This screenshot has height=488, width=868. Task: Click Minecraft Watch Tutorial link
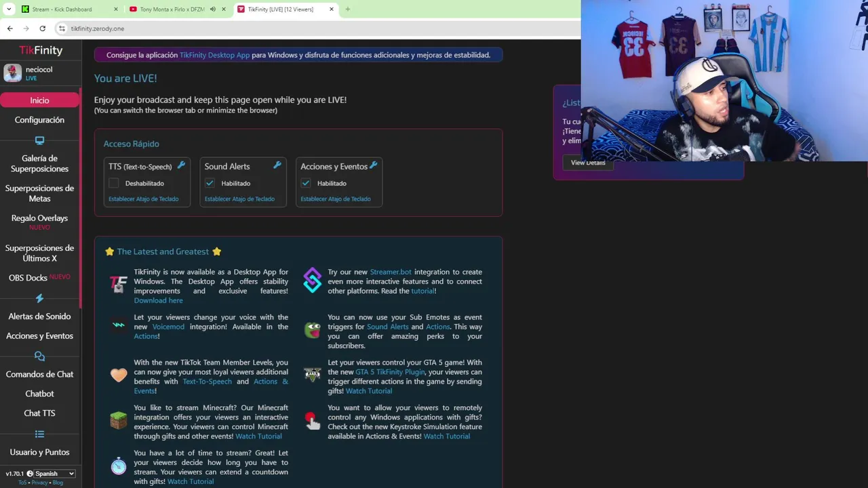(x=258, y=436)
